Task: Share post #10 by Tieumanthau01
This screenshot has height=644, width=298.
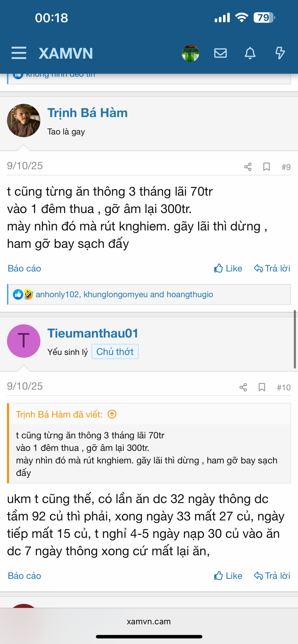Action: click(243, 387)
